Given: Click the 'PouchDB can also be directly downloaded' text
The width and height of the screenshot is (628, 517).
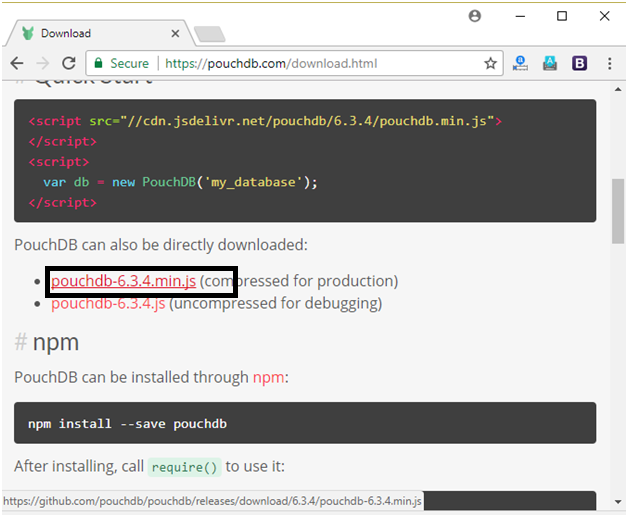Looking at the screenshot, I should coord(161,245).
